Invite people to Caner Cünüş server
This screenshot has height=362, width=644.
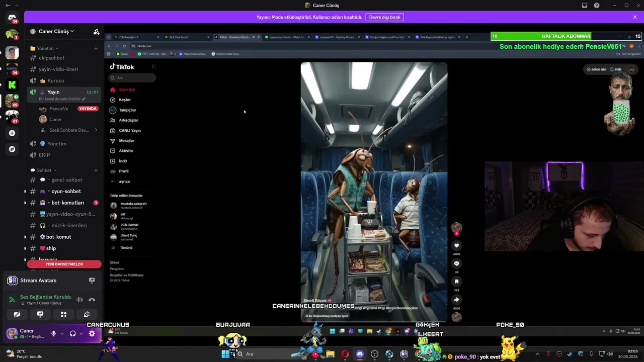coord(96,31)
